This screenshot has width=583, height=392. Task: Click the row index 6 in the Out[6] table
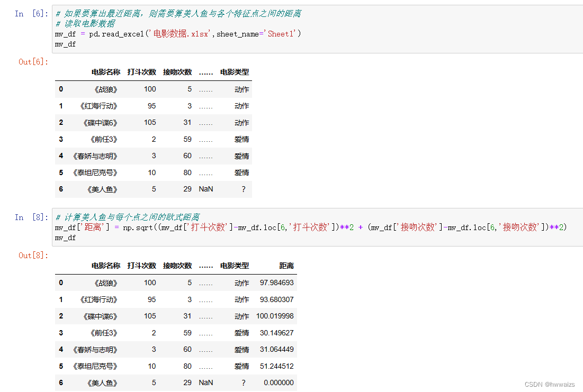tap(61, 189)
